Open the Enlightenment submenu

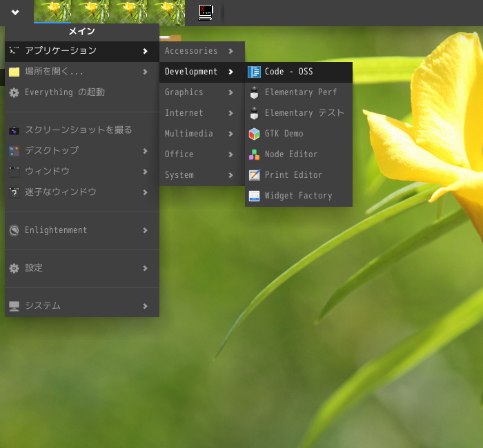click(x=82, y=230)
